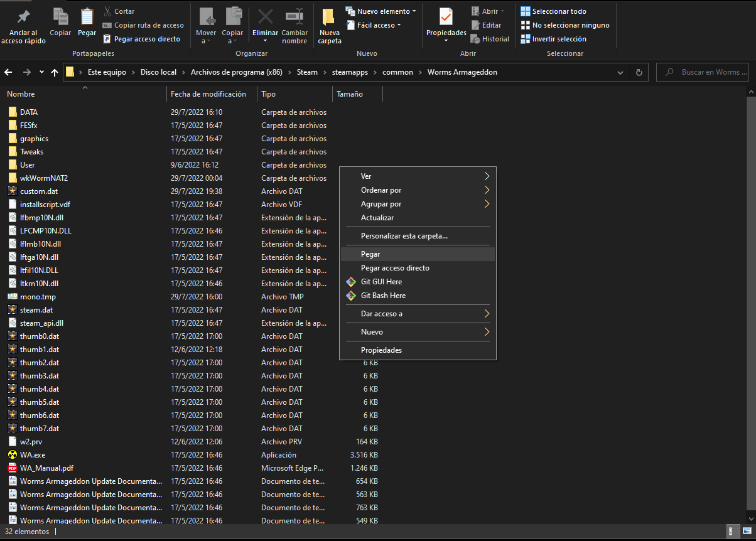Click Propiedades in the context menu
The width and height of the screenshot is (756, 541).
(418, 350)
